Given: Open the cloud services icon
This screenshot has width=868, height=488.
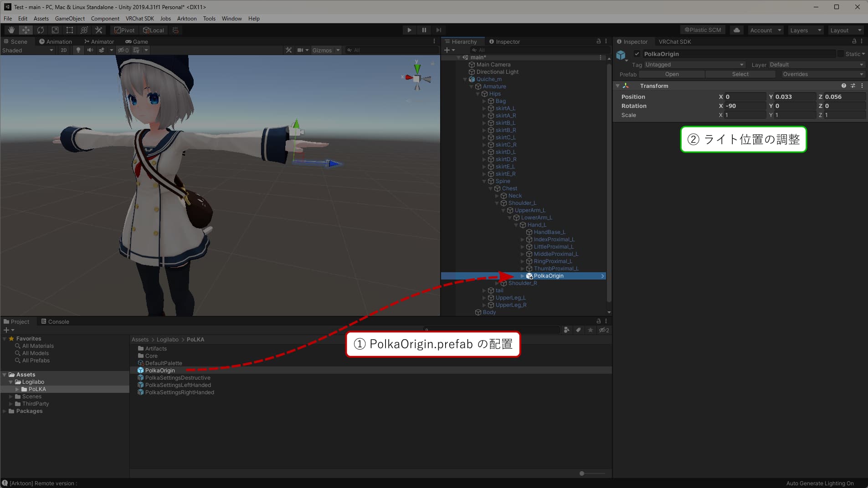Looking at the screenshot, I should pyautogui.click(x=736, y=30).
